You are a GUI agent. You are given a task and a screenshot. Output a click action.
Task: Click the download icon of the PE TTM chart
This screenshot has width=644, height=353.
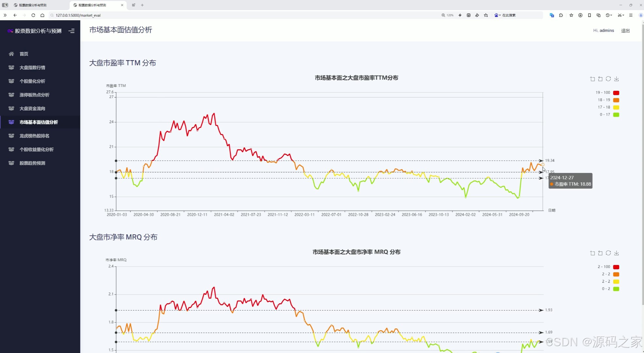(x=616, y=79)
